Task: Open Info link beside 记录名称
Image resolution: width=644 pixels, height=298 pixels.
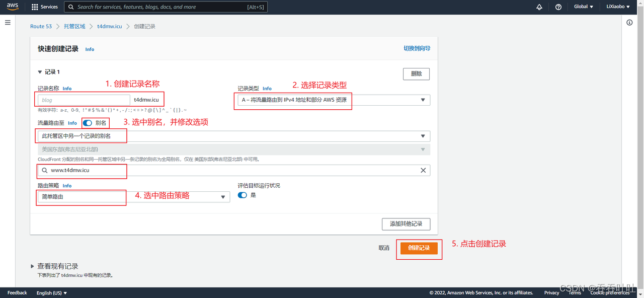Action: point(67,89)
